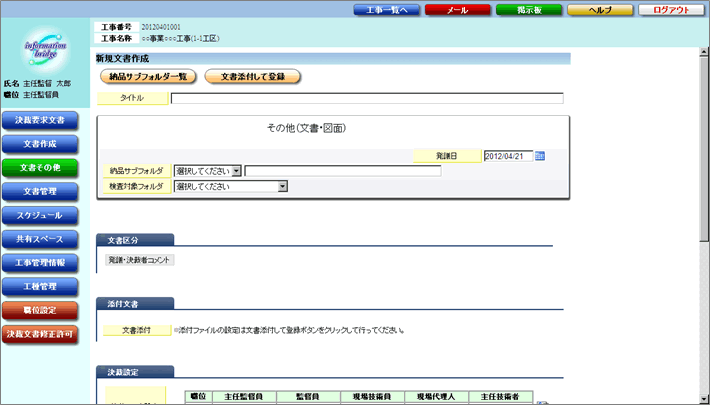Viewport: 710px width, 405px height.
Task: Expand the 納品サブフォルダ dropdown
Action: (x=237, y=171)
